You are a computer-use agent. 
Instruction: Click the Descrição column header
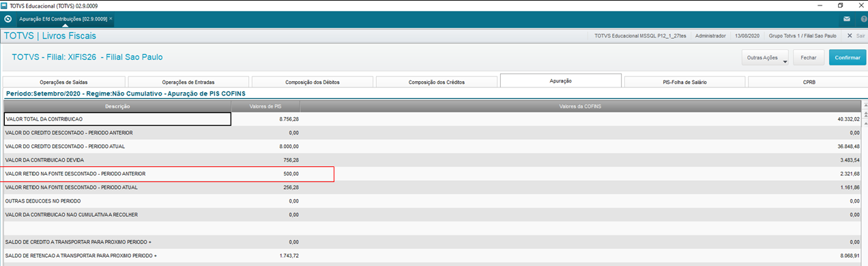coord(117,106)
